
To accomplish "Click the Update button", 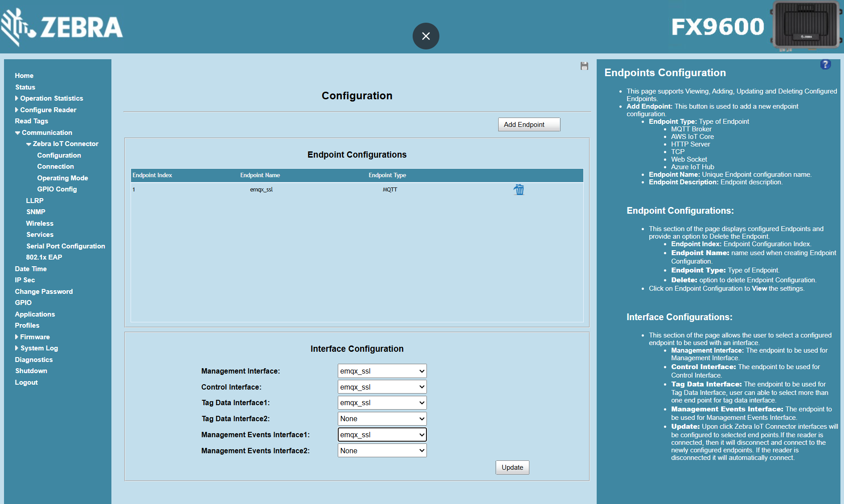I will click(x=512, y=467).
